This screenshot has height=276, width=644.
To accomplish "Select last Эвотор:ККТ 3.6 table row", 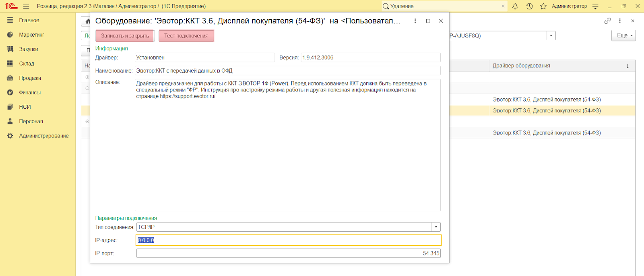I will pos(547,133).
